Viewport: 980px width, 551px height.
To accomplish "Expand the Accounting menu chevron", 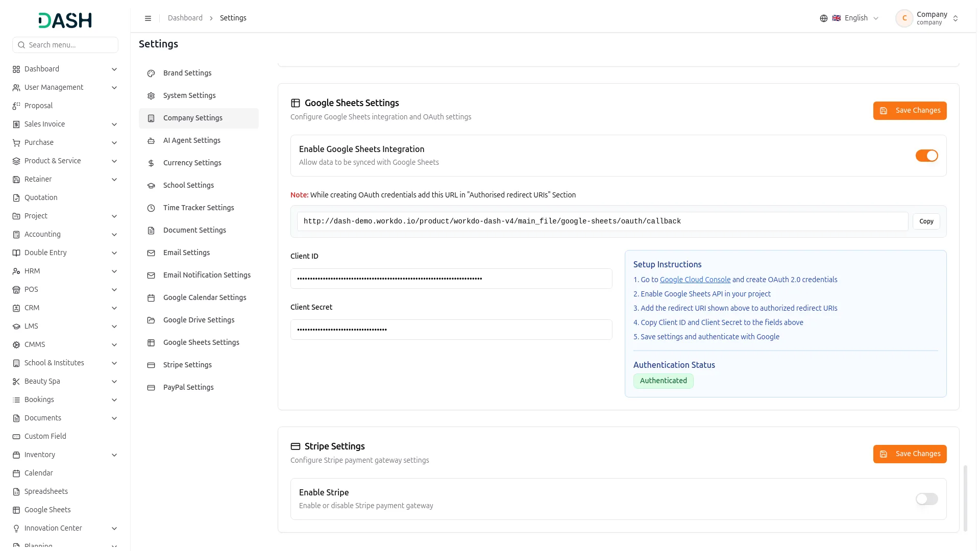I will pyautogui.click(x=114, y=235).
